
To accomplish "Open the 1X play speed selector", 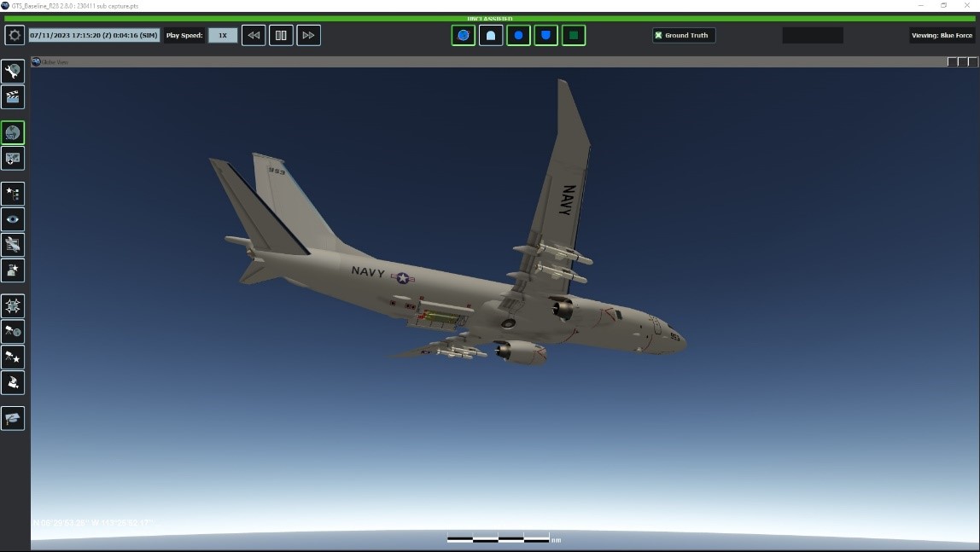I will click(x=223, y=36).
